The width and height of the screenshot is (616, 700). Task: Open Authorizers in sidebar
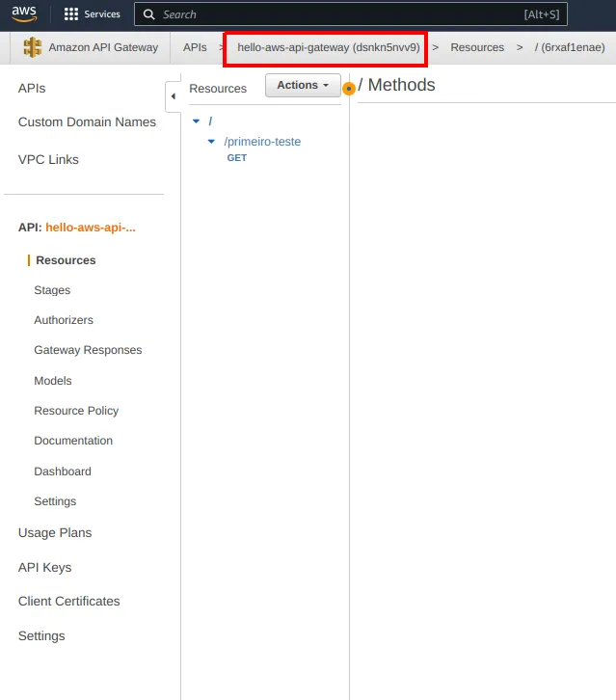pyautogui.click(x=64, y=320)
